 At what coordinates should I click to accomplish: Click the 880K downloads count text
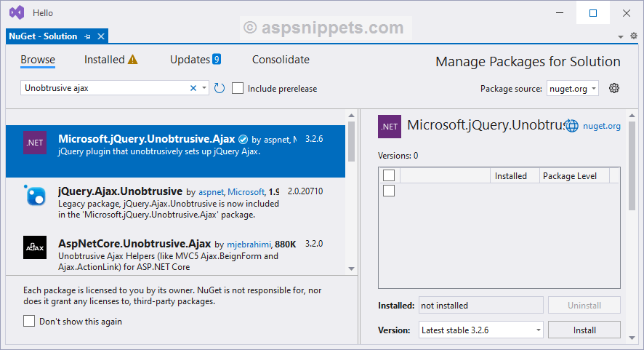pyautogui.click(x=286, y=244)
